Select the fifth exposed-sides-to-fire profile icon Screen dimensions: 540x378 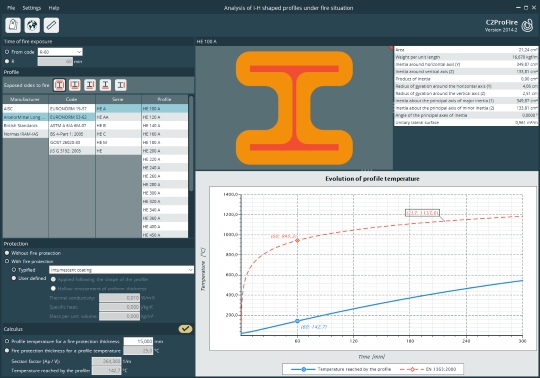pyautogui.click(x=121, y=85)
